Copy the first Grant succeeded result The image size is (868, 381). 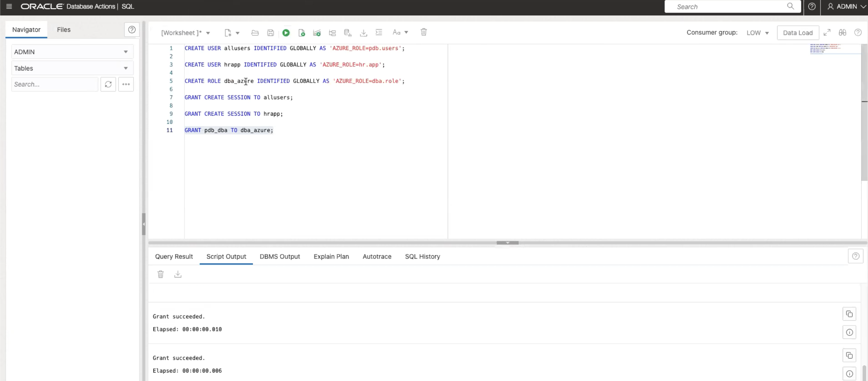pos(849,314)
